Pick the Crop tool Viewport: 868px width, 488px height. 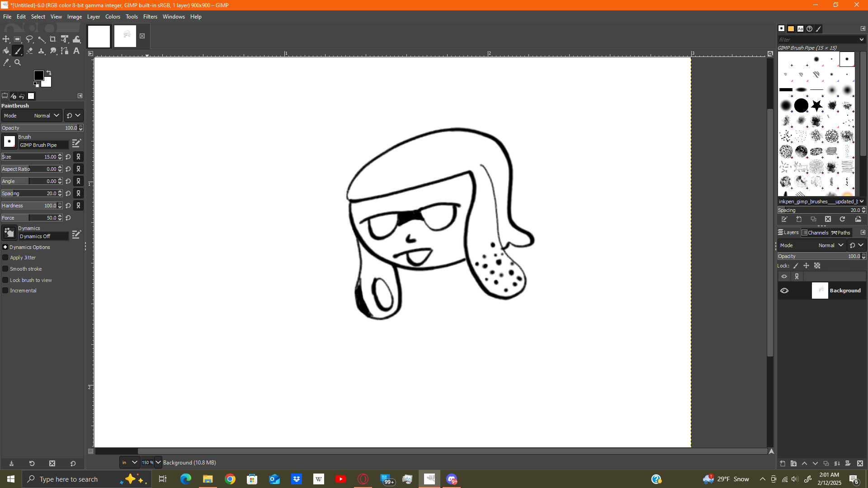[x=53, y=39]
